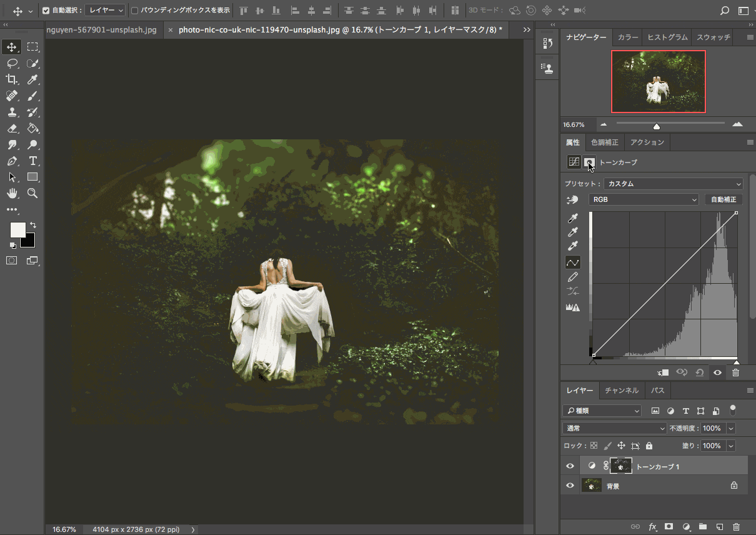Select the Brush tool
756x535 pixels.
32,96
